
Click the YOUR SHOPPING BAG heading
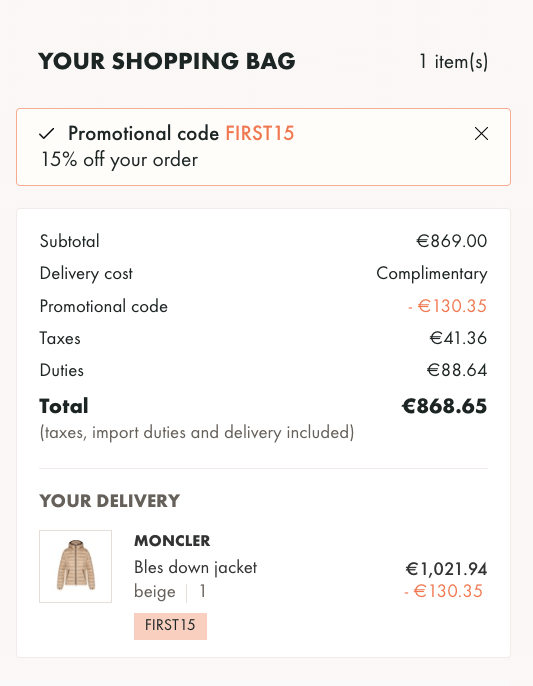click(x=167, y=61)
